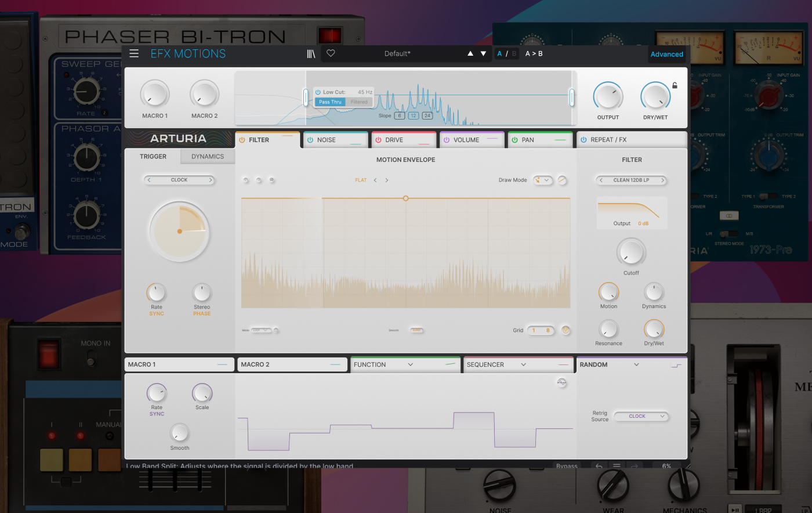Switch to the DYNAMICS tab
This screenshot has height=513, width=812.
click(208, 157)
